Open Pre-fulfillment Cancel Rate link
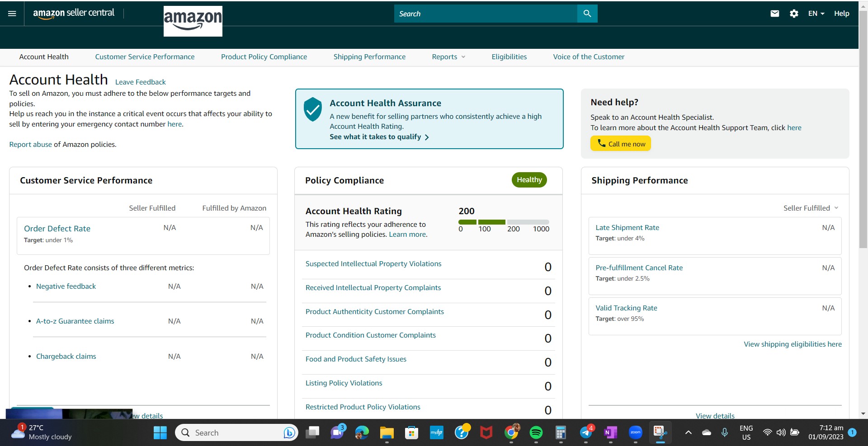 point(639,268)
